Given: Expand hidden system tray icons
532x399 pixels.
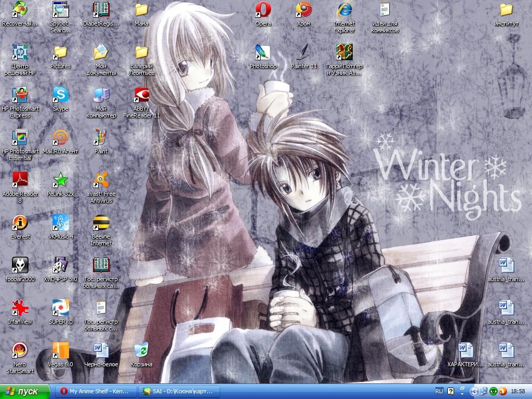Looking at the screenshot, I should tap(474, 392).
